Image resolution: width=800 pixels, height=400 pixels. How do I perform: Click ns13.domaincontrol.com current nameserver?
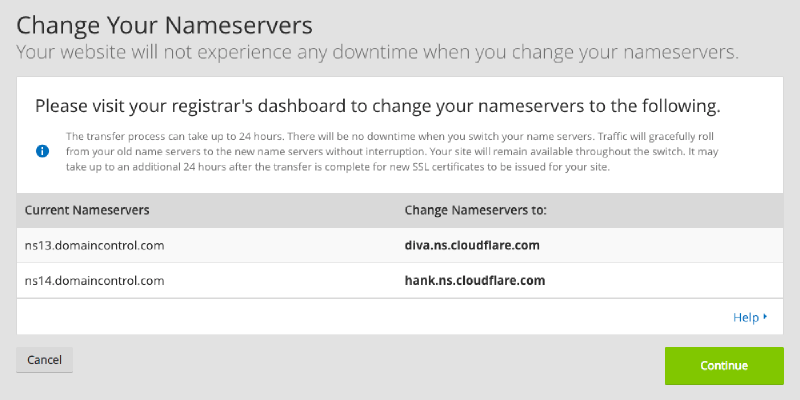[94, 245]
